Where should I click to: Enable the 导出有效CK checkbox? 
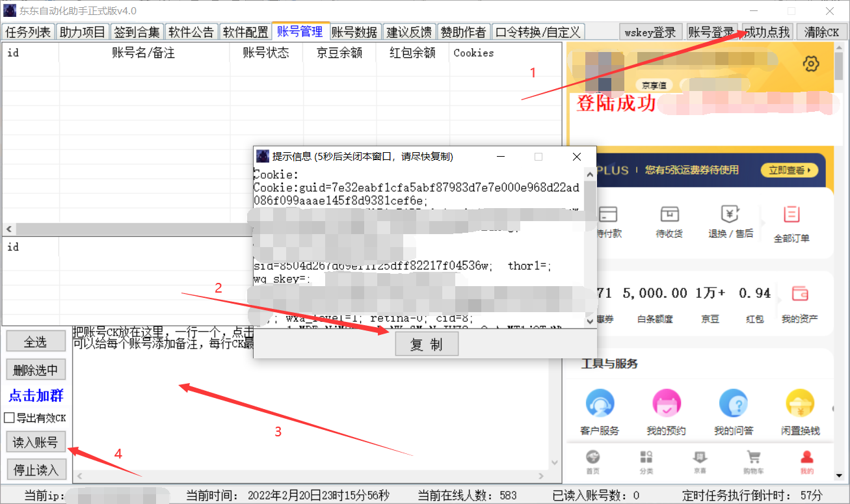point(10,418)
